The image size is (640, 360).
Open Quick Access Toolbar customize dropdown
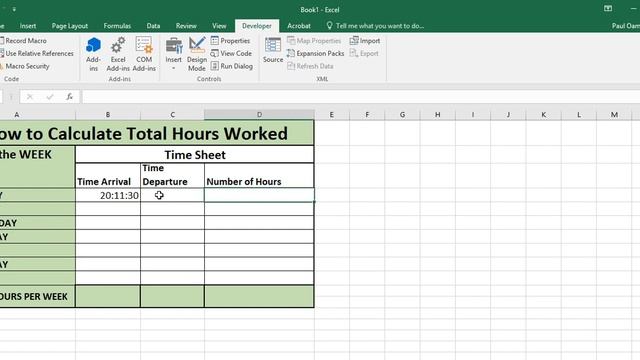(14, 9)
